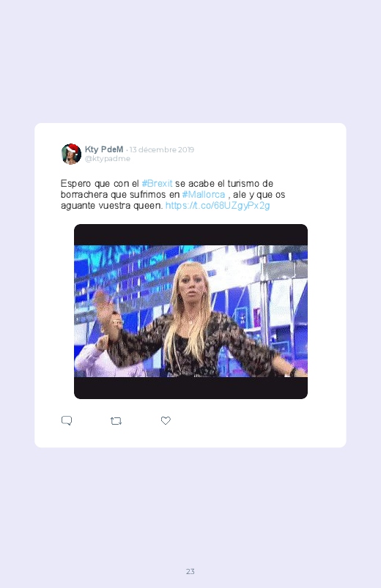Open the Kty PdeM profile avatar
Screen dimensions: 381x588
pos(71,154)
